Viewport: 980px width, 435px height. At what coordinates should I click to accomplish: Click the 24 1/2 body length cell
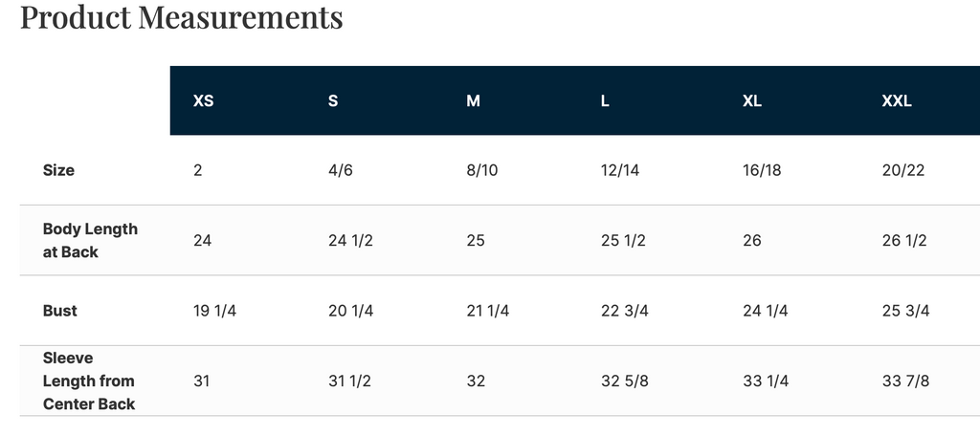point(350,240)
